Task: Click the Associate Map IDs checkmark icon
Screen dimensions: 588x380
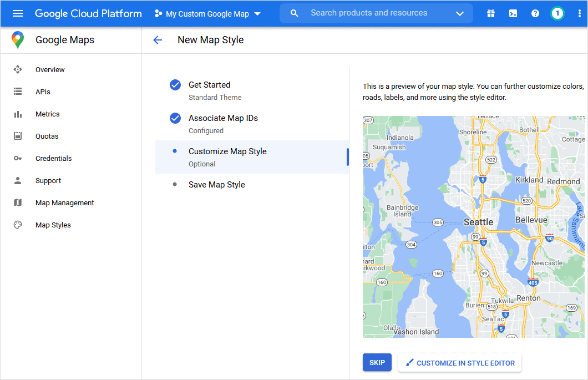Action: point(175,118)
